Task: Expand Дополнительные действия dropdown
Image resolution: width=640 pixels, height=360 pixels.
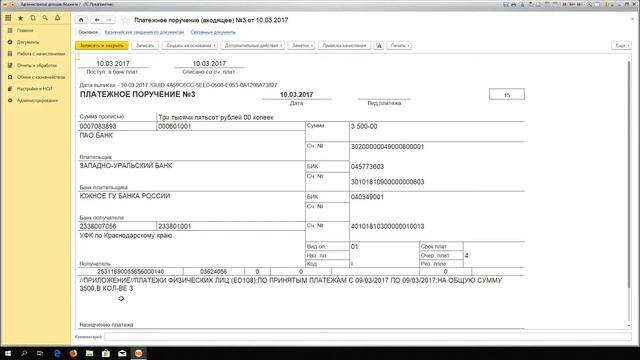Action: 253,45
